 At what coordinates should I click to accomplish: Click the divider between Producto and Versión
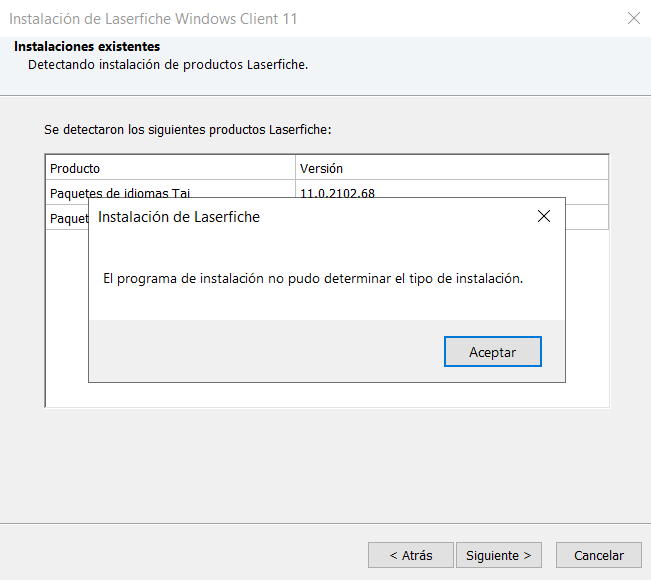(296, 168)
